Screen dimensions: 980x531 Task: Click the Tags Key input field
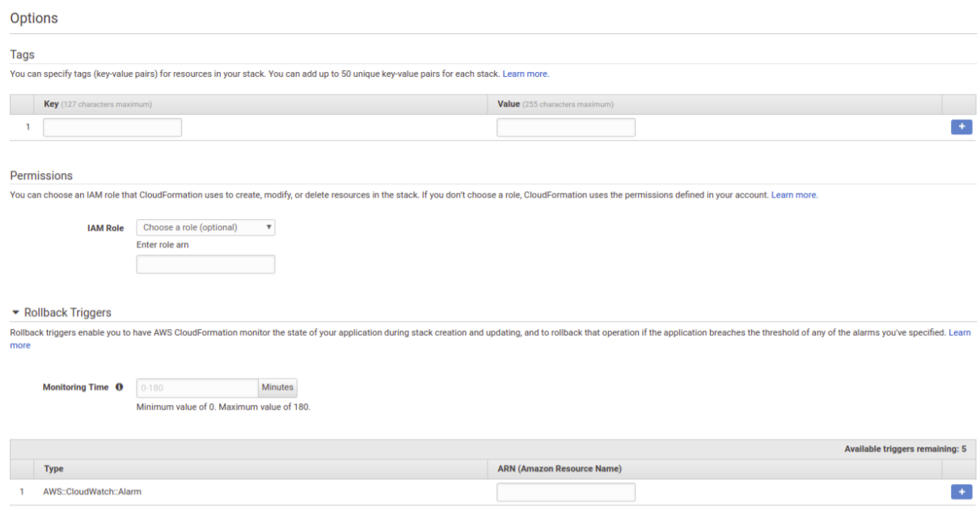pyautogui.click(x=112, y=127)
